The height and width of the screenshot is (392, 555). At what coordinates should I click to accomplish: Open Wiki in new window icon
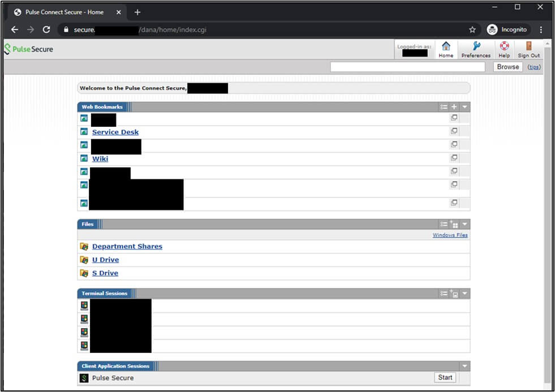tap(454, 158)
